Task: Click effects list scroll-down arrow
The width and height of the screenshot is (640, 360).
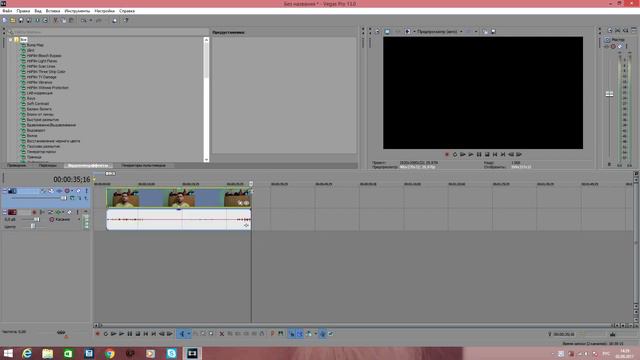Action: coord(206,160)
